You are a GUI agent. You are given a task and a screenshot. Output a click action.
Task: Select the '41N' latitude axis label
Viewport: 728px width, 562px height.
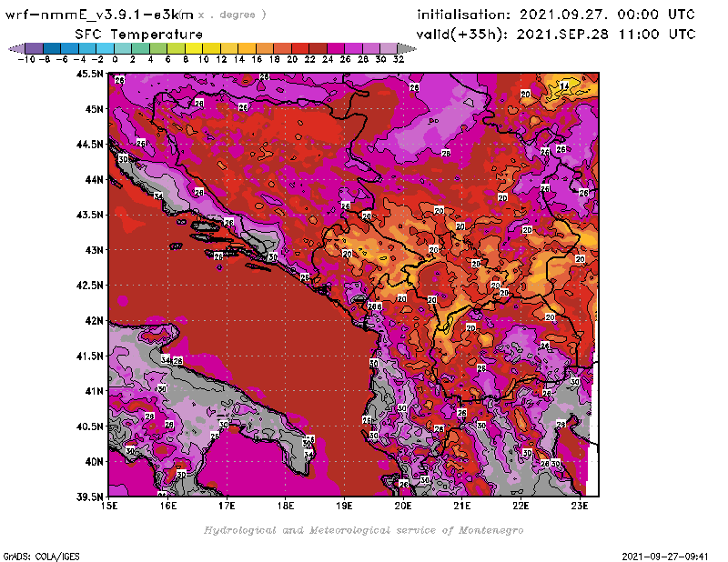click(x=94, y=391)
